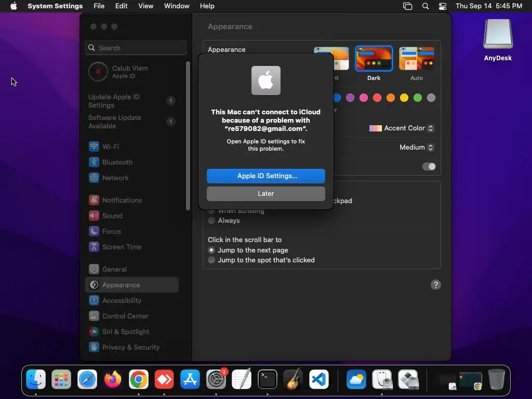
Task: Open Update Apple ID Settings item
Action: pyautogui.click(x=131, y=101)
